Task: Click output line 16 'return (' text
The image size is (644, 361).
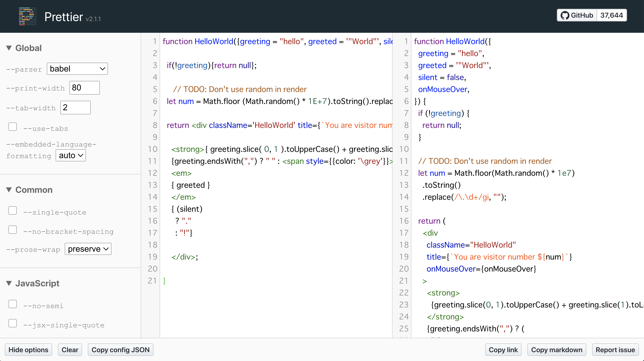Action: [432, 221]
